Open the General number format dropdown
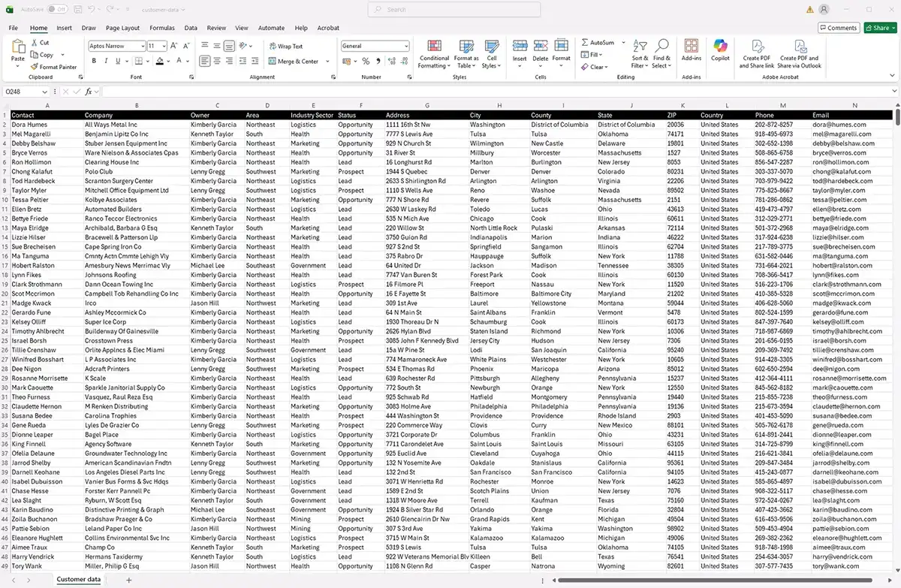This screenshot has width=901, height=588. tap(406, 46)
